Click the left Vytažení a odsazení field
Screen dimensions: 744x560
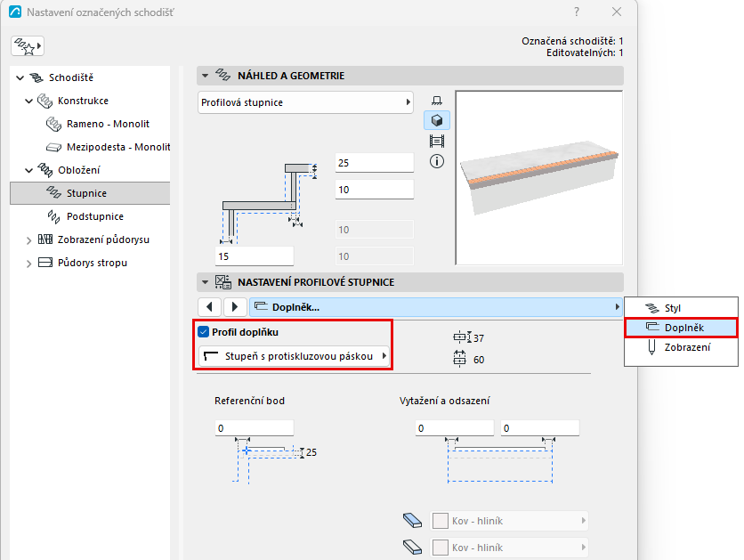click(x=455, y=428)
